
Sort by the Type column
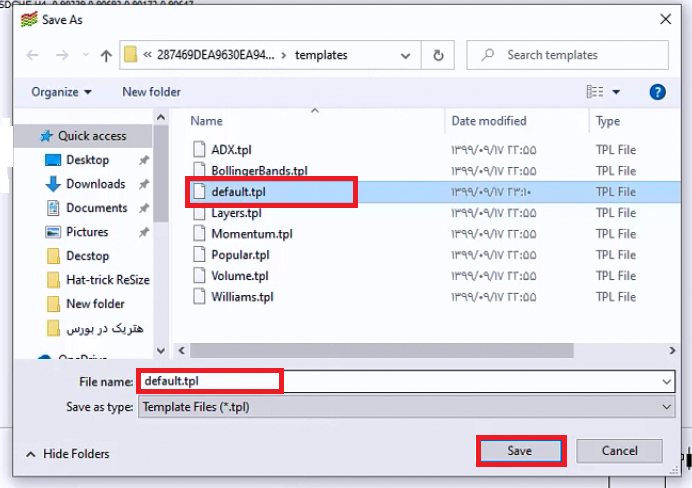pyautogui.click(x=608, y=121)
